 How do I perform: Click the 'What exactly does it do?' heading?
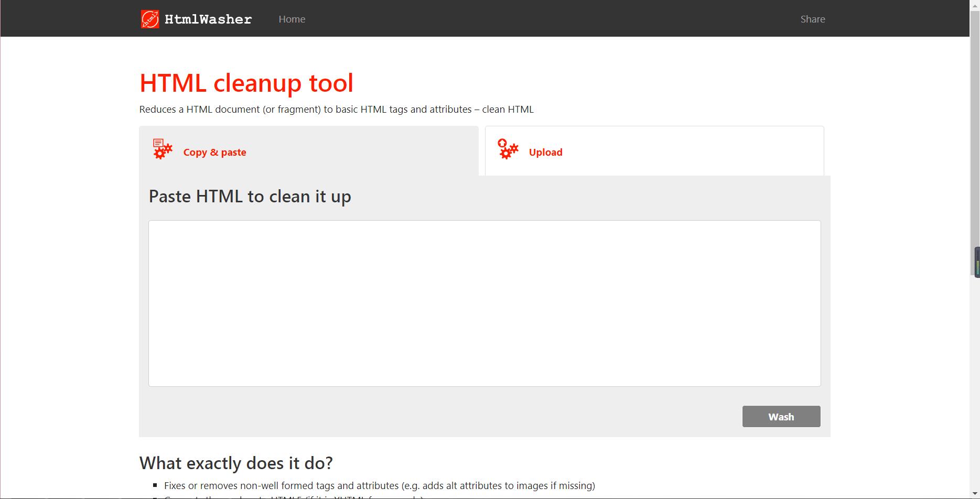(x=236, y=463)
